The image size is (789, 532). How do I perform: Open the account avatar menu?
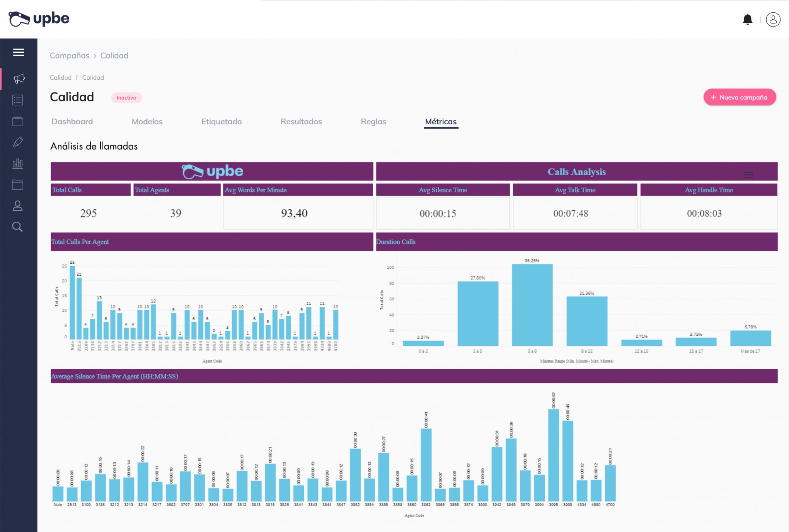coord(773,20)
